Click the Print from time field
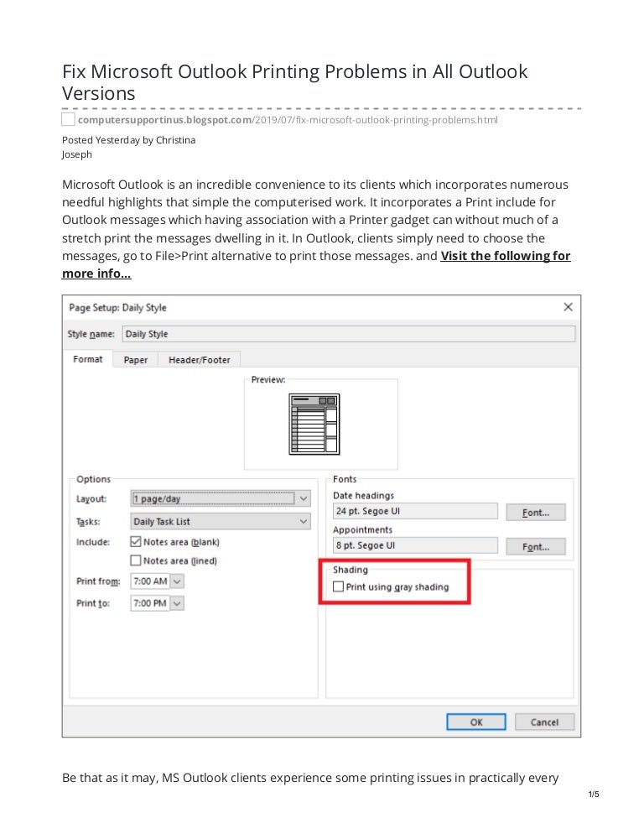Viewport: 644px width, 834px height. tap(150, 581)
